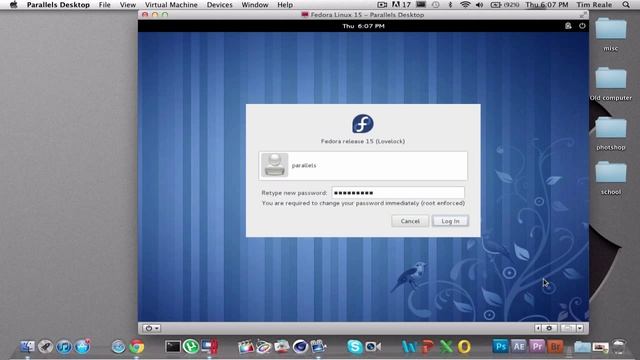Click the Fedora logo in dialog
This screenshot has height=360, width=640.
coord(363,124)
